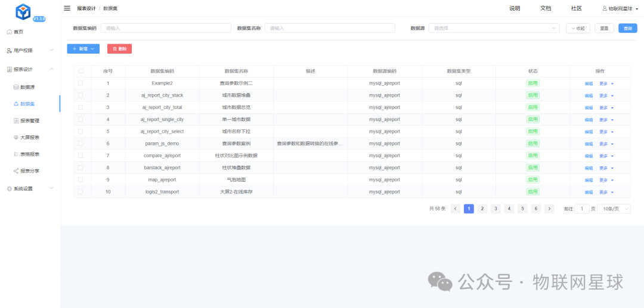
Task: Check the row checkbox for Example2
Action: 81,83
